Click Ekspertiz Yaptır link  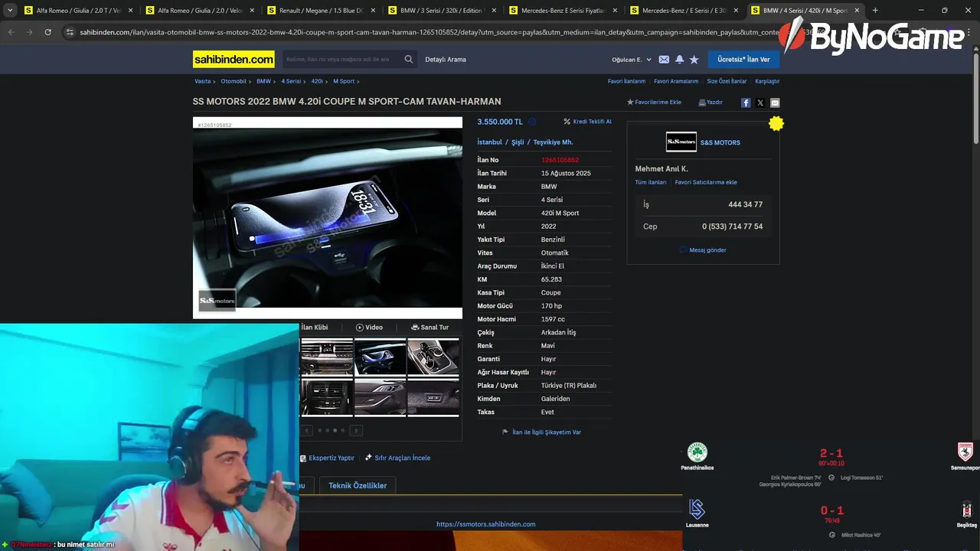coord(327,458)
